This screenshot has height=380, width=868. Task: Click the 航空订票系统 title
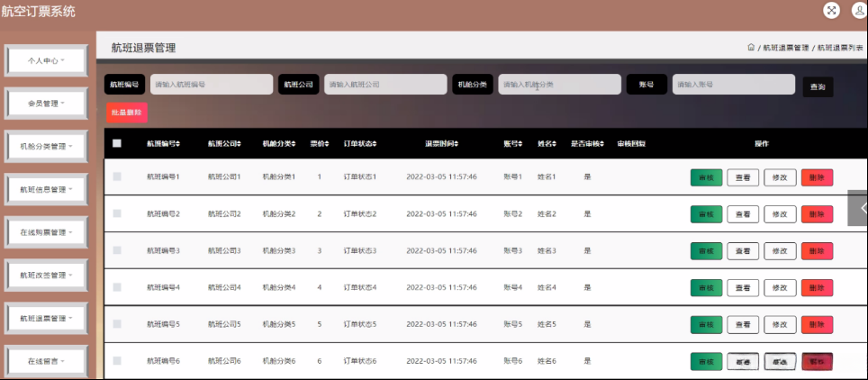(x=38, y=11)
